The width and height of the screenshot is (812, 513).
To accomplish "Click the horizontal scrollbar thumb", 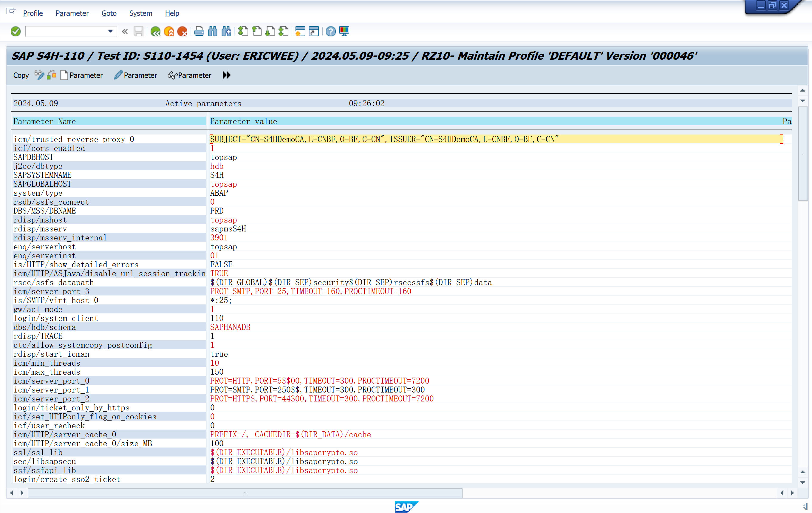I will tap(245, 493).
